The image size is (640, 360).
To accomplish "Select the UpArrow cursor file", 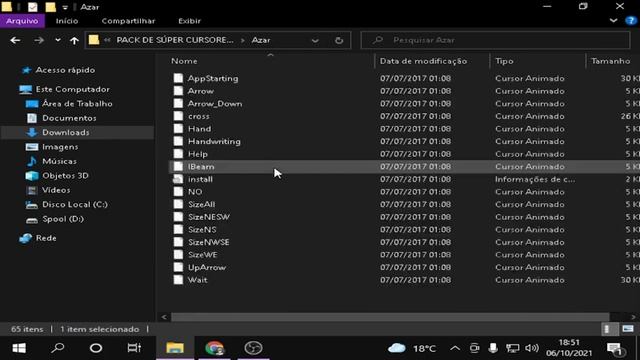I will coord(207,267).
